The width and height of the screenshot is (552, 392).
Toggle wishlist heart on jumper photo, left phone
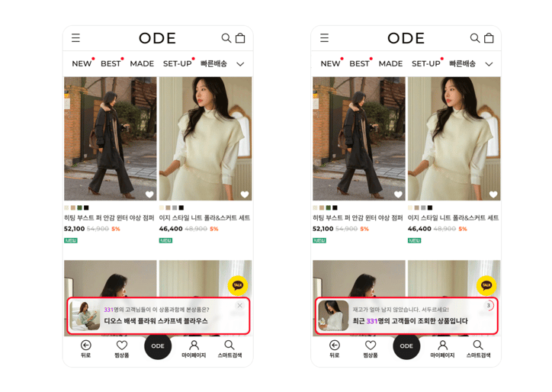149,194
